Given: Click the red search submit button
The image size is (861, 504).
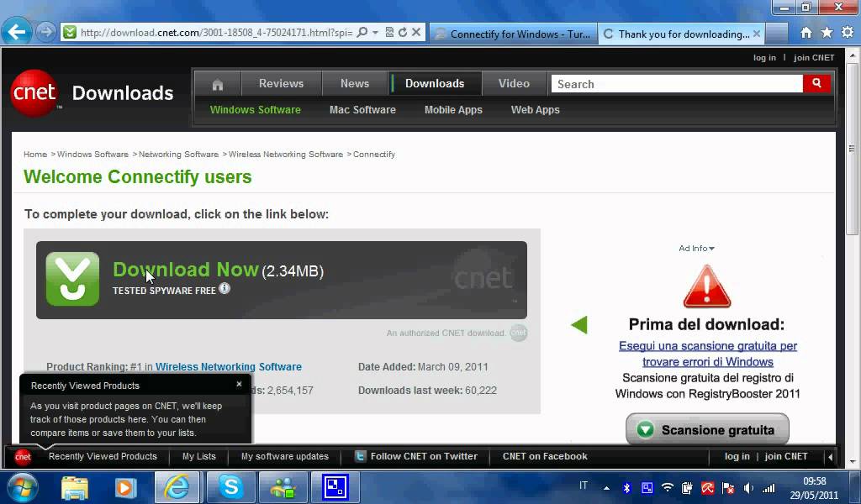Looking at the screenshot, I should [816, 83].
